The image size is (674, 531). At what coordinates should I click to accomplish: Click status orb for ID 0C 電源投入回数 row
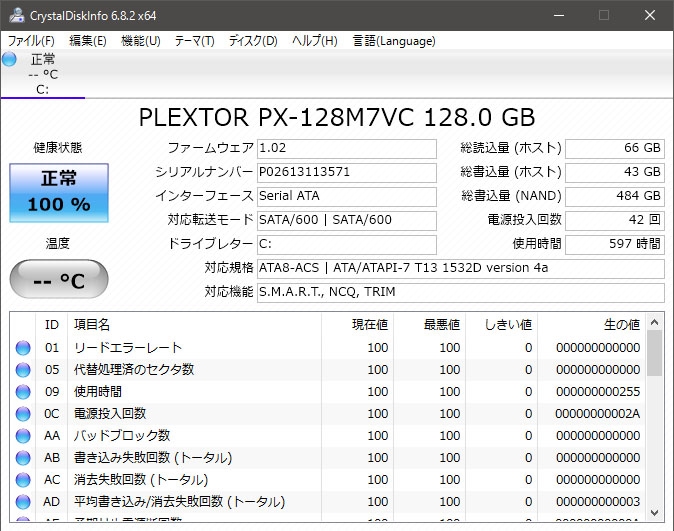(23, 414)
